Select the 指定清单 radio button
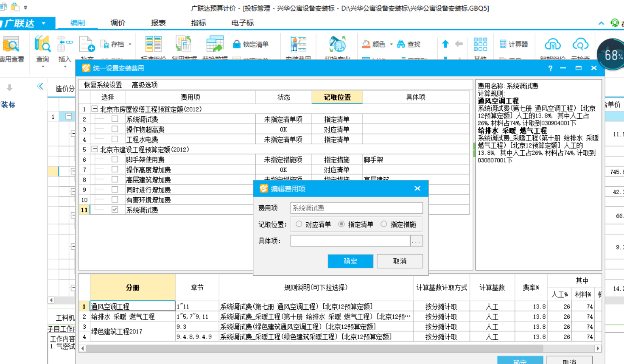The height and width of the screenshot is (364, 624). coord(341,224)
